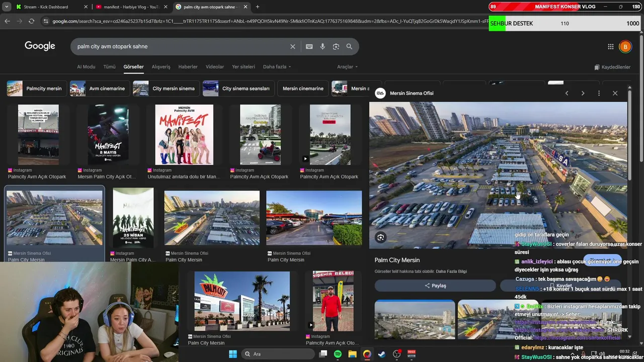The image size is (644, 362).
Task: Select the 'Videolar' search tab
Action: (x=215, y=67)
